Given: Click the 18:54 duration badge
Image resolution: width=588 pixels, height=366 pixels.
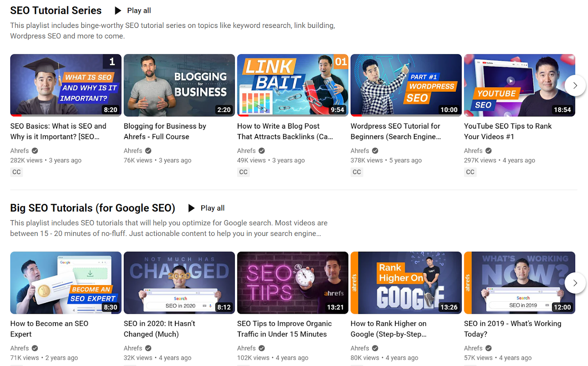Looking at the screenshot, I should (x=562, y=110).
